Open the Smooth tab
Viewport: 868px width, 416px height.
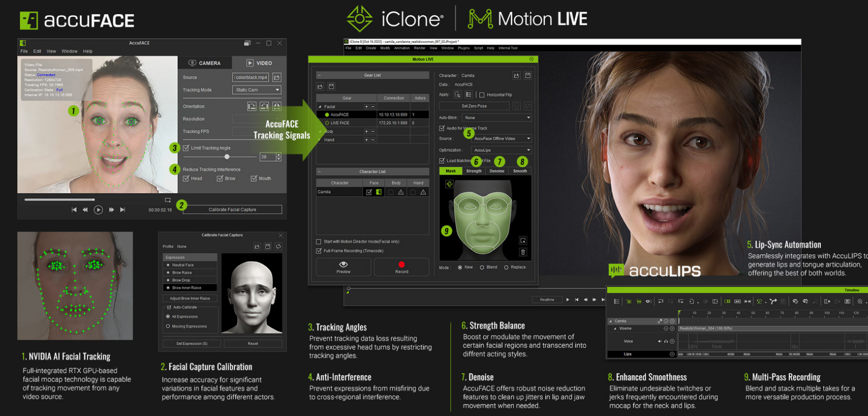[520, 171]
